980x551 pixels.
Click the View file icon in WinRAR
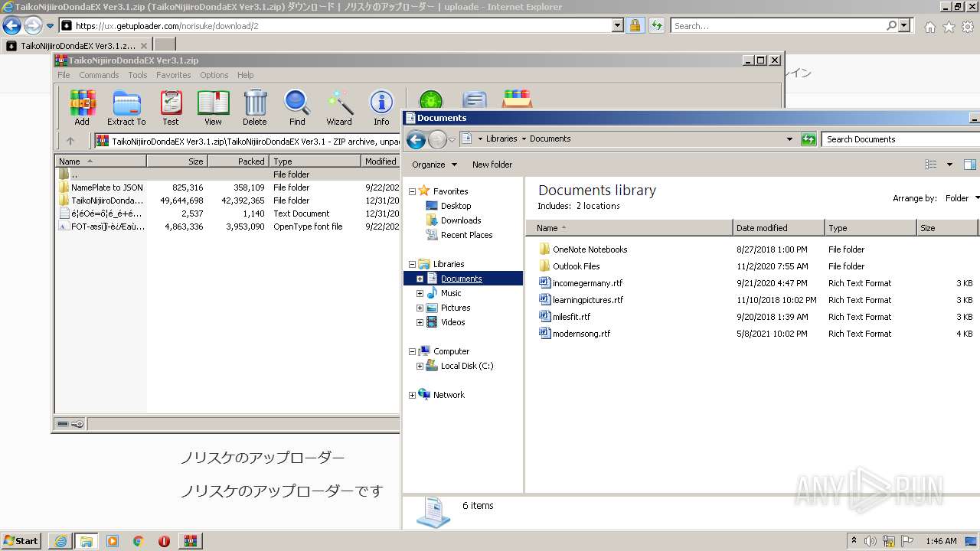213,108
